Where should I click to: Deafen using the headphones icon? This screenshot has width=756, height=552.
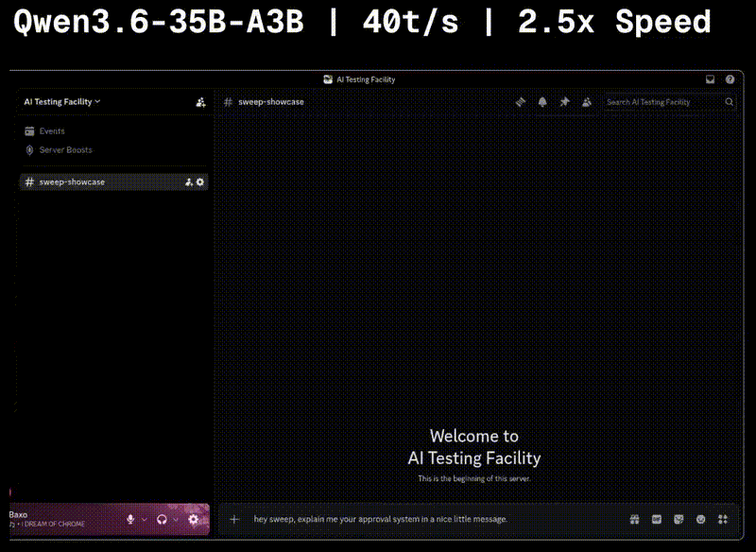click(x=162, y=519)
